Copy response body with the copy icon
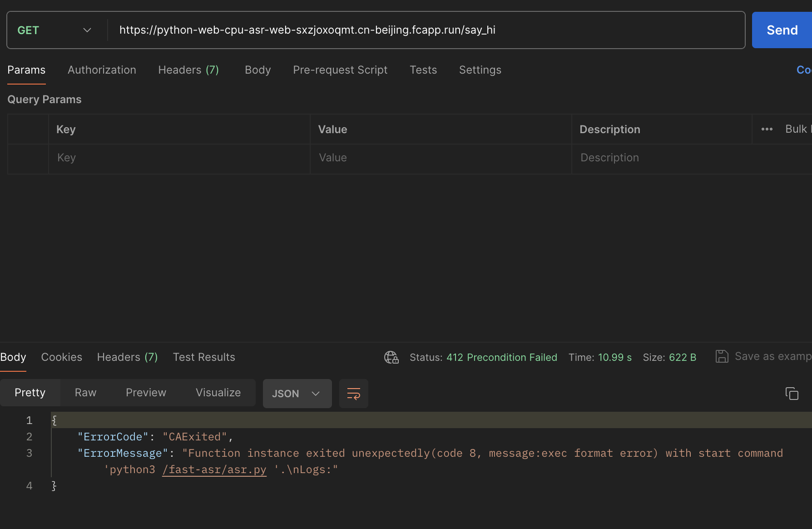This screenshot has width=812, height=529. tap(792, 394)
